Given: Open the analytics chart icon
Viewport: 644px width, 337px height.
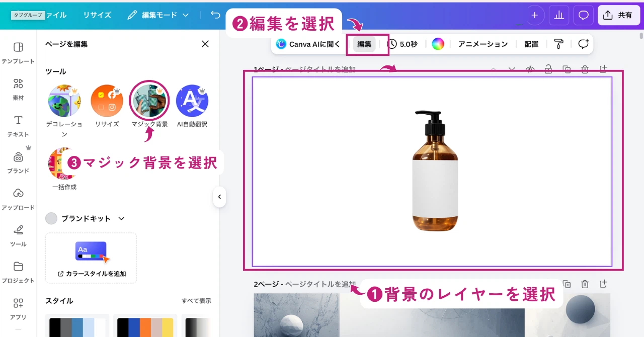Looking at the screenshot, I should click(559, 15).
